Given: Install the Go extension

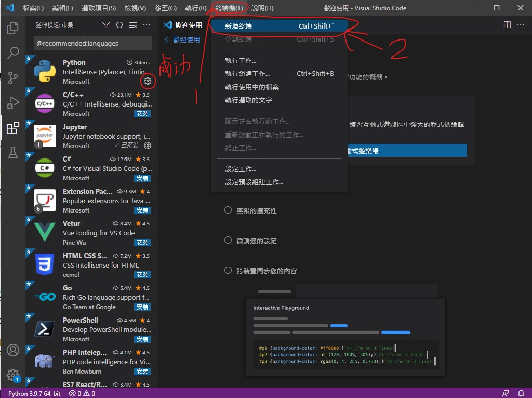Looking at the screenshot, I should (142, 307).
